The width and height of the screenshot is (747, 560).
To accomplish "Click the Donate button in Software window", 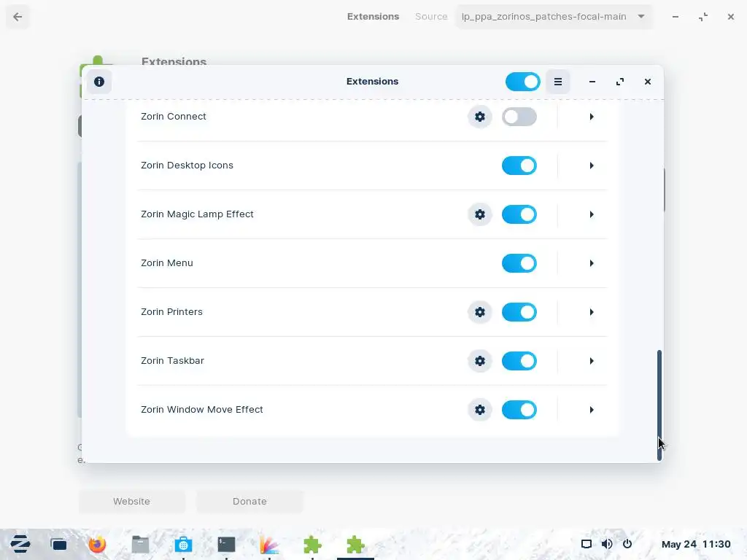I will pyautogui.click(x=249, y=502).
